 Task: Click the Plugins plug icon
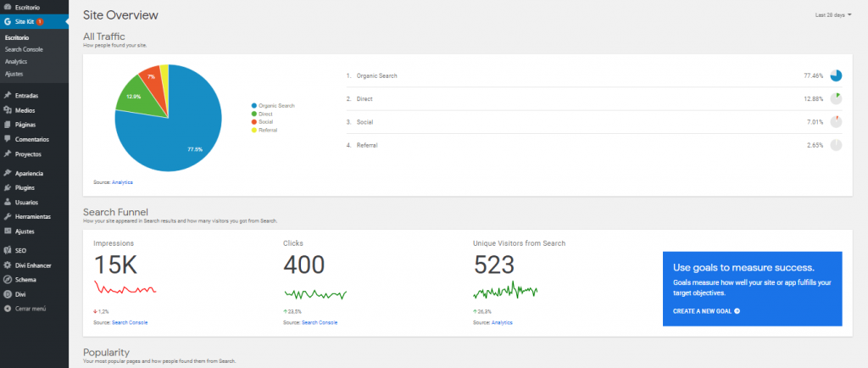click(7, 187)
